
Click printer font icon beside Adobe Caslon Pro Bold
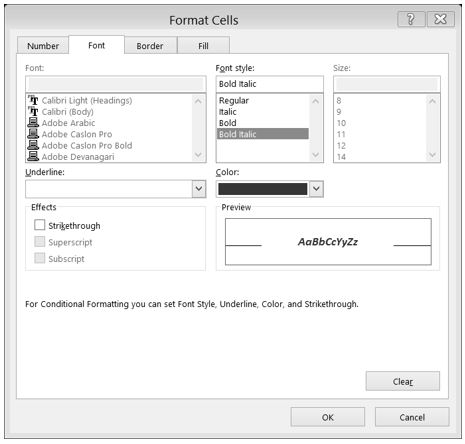[33, 145]
